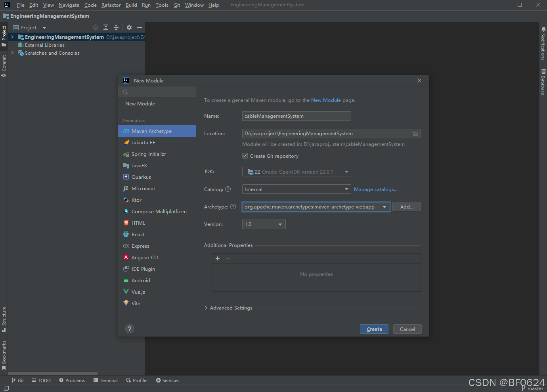Focus the generator search field
This screenshot has height=392, width=547.
click(x=157, y=92)
